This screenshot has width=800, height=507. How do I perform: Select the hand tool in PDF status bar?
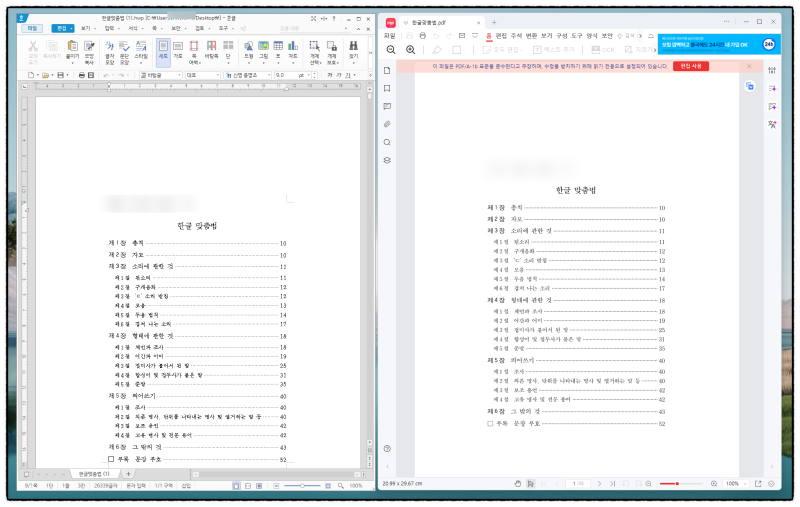tap(517, 484)
